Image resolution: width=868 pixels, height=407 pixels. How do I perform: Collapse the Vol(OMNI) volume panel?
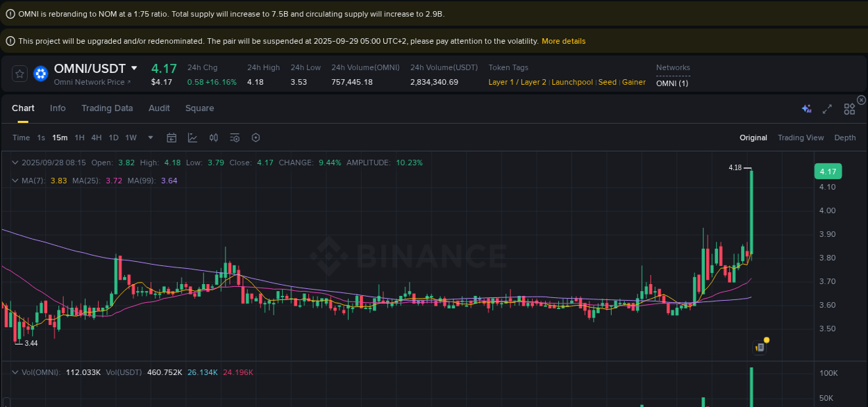coord(15,372)
